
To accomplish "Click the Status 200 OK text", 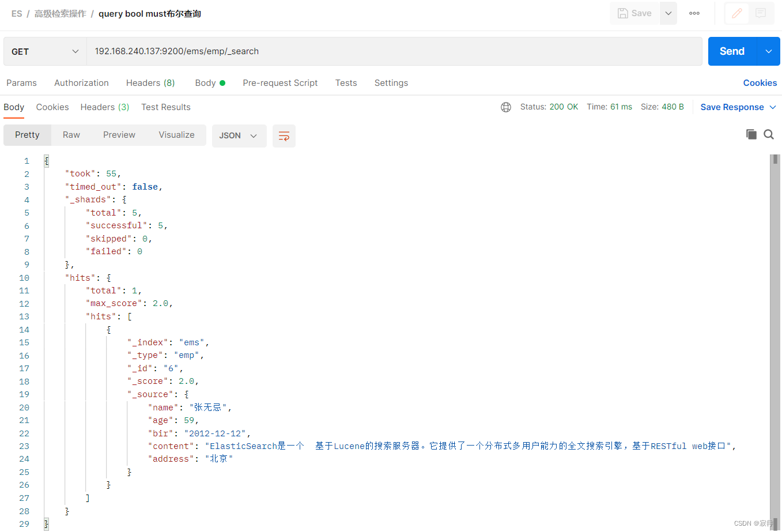I will [549, 107].
